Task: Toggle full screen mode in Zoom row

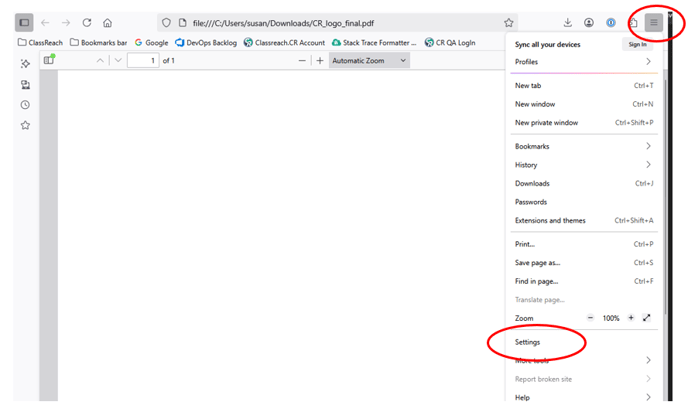Action: tap(646, 318)
